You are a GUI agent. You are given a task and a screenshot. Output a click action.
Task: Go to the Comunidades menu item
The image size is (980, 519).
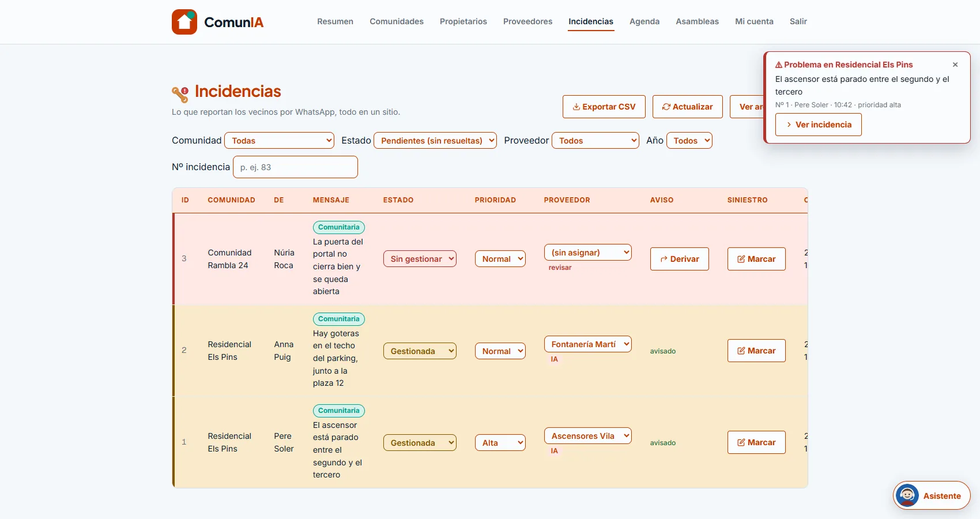[x=397, y=21]
